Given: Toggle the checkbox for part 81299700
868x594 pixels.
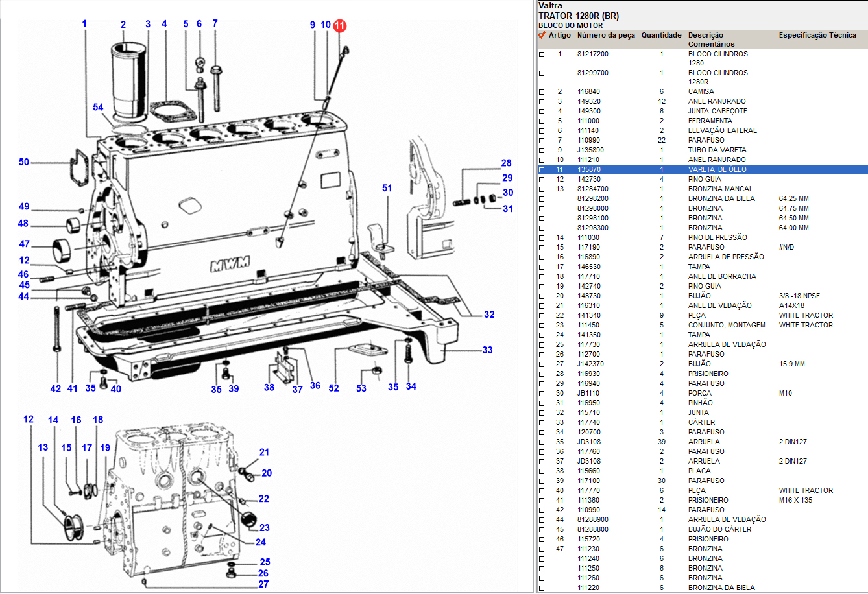Looking at the screenshot, I should pos(542,73).
